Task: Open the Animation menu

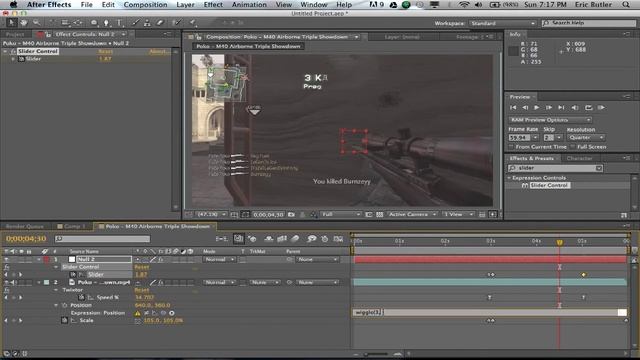Action: (249, 5)
